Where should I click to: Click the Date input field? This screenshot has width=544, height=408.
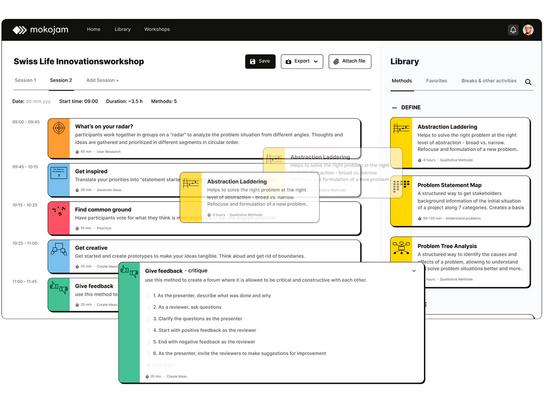[38, 102]
